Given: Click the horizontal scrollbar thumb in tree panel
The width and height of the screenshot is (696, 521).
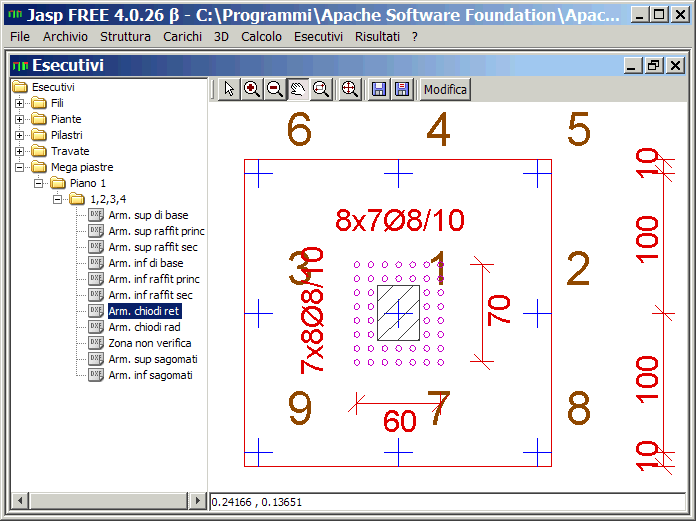Looking at the screenshot, I should pyautogui.click(x=109, y=501).
